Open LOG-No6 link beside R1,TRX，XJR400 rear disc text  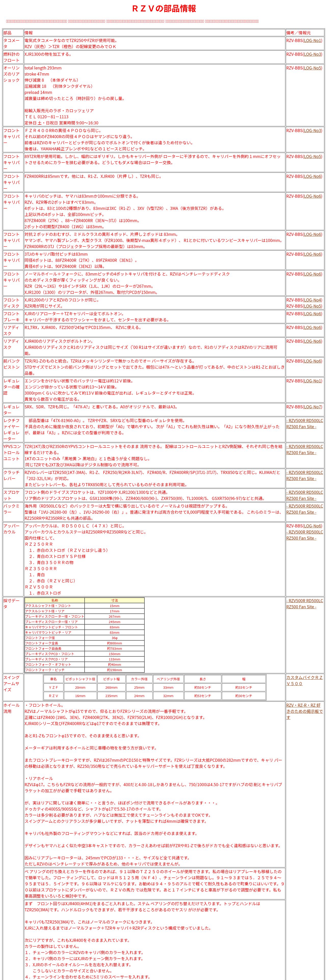click(x=312, y=327)
